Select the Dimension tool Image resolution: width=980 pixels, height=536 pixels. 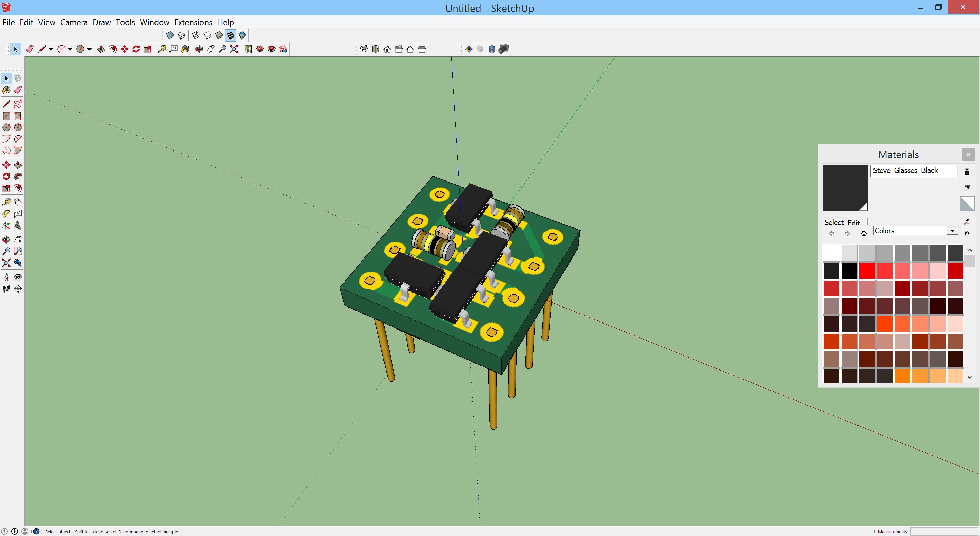pos(18,202)
